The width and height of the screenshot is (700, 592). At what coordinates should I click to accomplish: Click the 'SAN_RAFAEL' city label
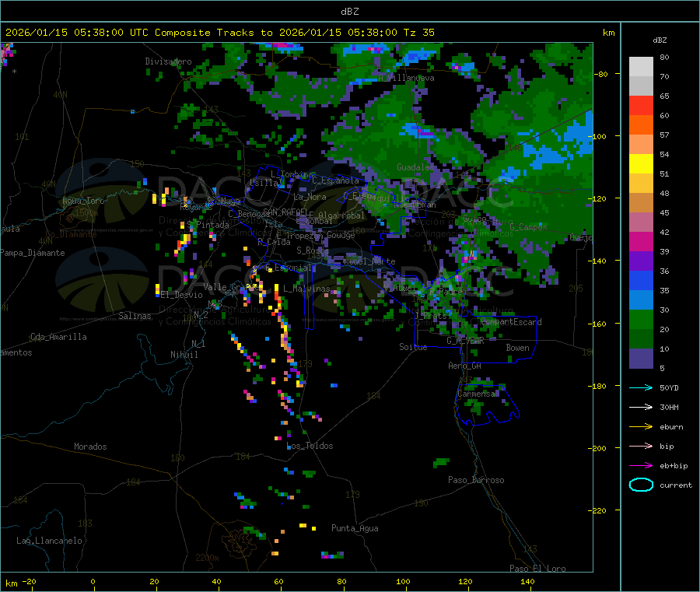coord(285,212)
